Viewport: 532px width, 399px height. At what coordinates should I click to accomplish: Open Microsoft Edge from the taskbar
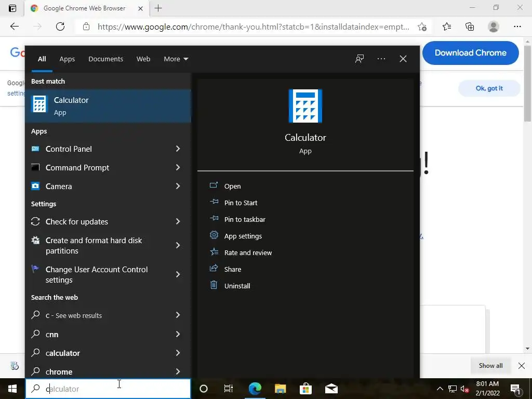255,389
